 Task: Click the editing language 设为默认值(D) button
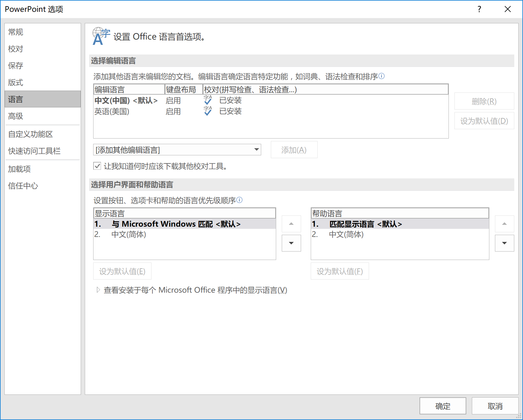484,121
